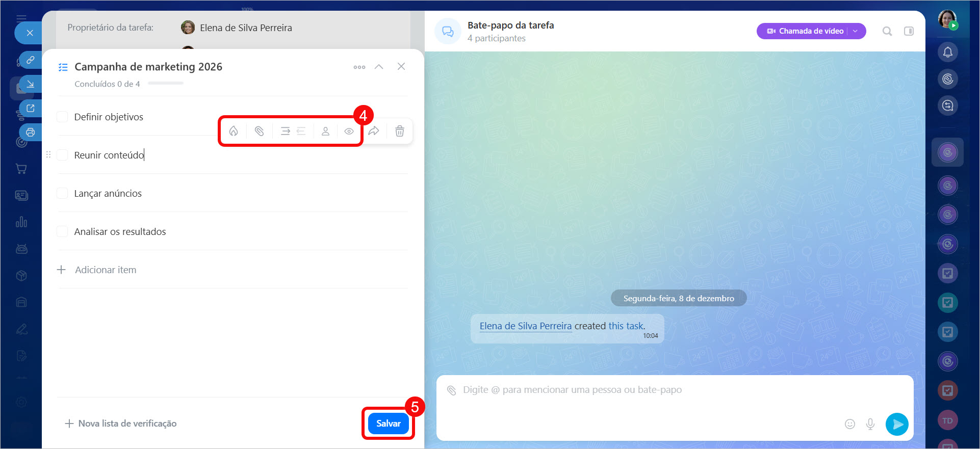Click 'Adicionar item' to add checklist entry

pos(105,270)
